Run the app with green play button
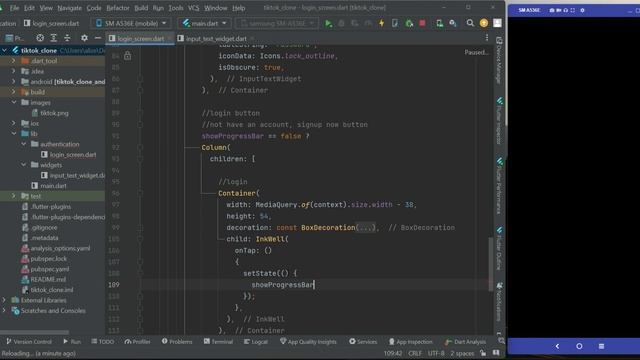 328,23
